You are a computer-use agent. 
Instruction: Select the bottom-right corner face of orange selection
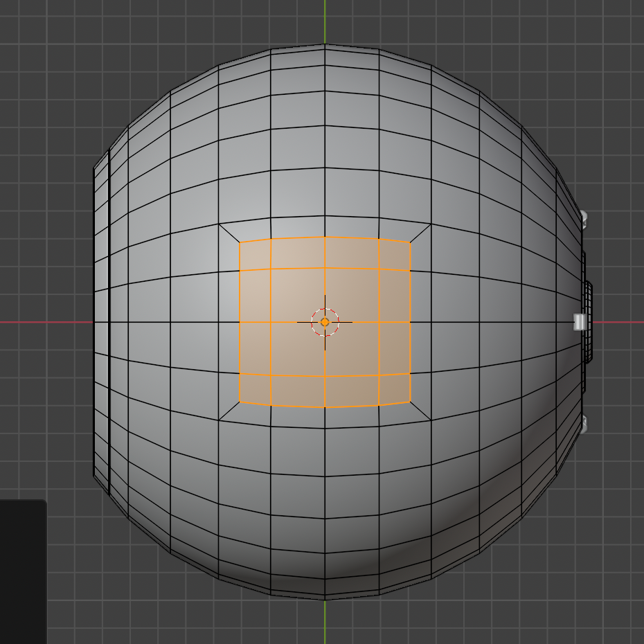click(394, 388)
